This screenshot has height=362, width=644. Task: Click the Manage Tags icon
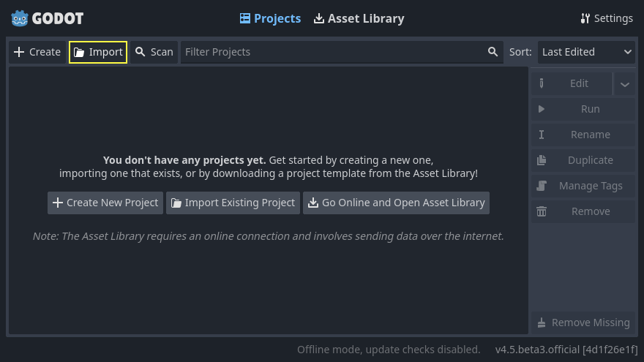pos(542,186)
